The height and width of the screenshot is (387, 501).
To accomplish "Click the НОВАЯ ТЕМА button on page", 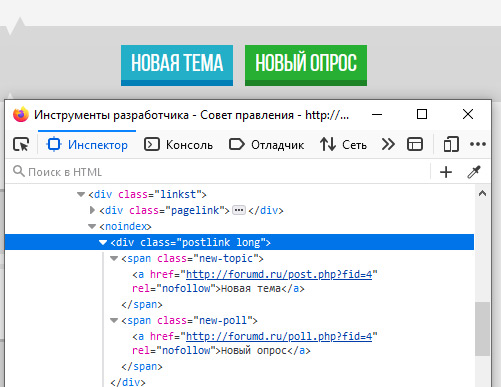I will tap(177, 65).
